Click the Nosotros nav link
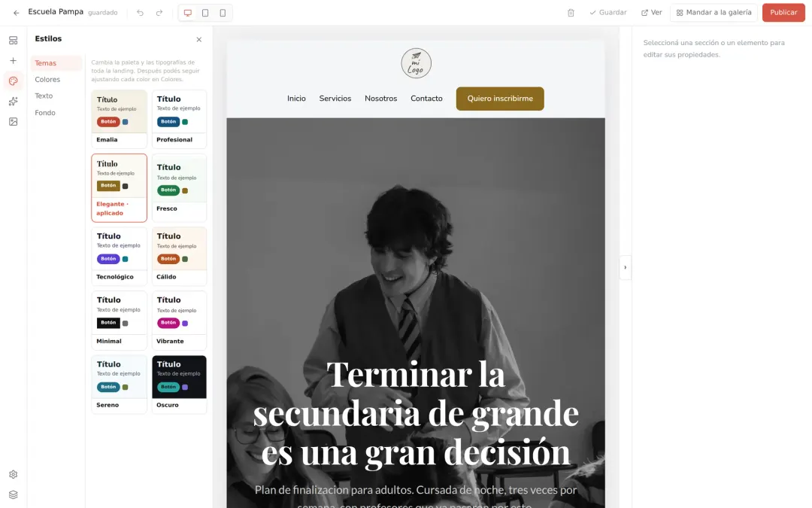 click(380, 99)
